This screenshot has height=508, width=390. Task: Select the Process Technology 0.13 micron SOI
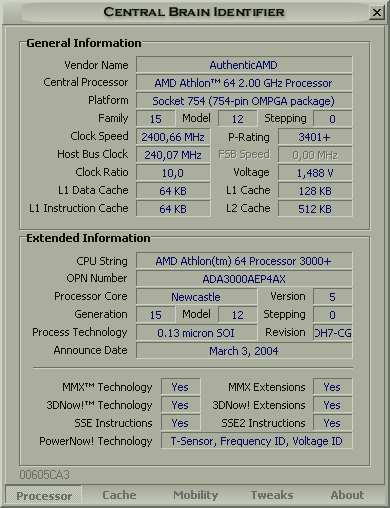[x=197, y=333]
